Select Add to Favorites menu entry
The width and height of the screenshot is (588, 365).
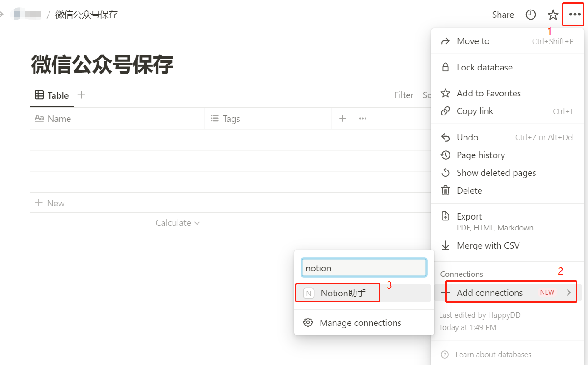point(507,93)
